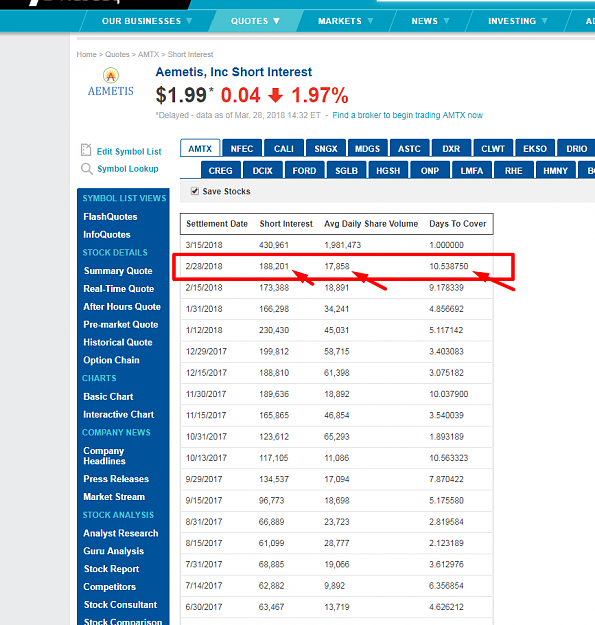
Task: Open the EKSO symbol tab
Action: point(535,149)
